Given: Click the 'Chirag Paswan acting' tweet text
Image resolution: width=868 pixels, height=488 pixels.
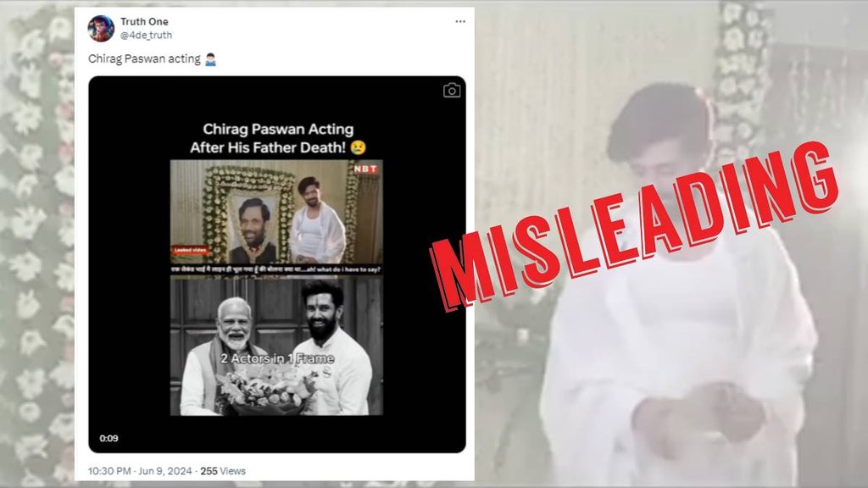Looking at the screenshot, I should click(144, 59).
